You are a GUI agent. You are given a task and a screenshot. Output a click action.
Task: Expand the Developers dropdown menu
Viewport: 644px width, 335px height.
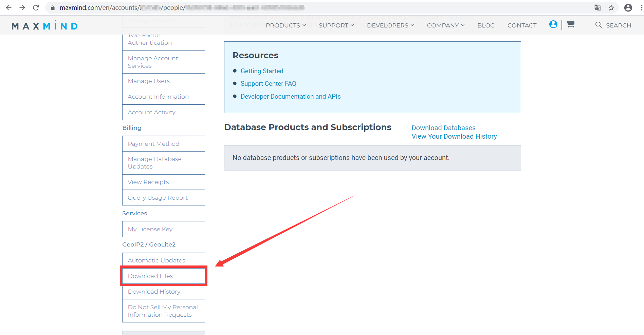pyautogui.click(x=390, y=25)
